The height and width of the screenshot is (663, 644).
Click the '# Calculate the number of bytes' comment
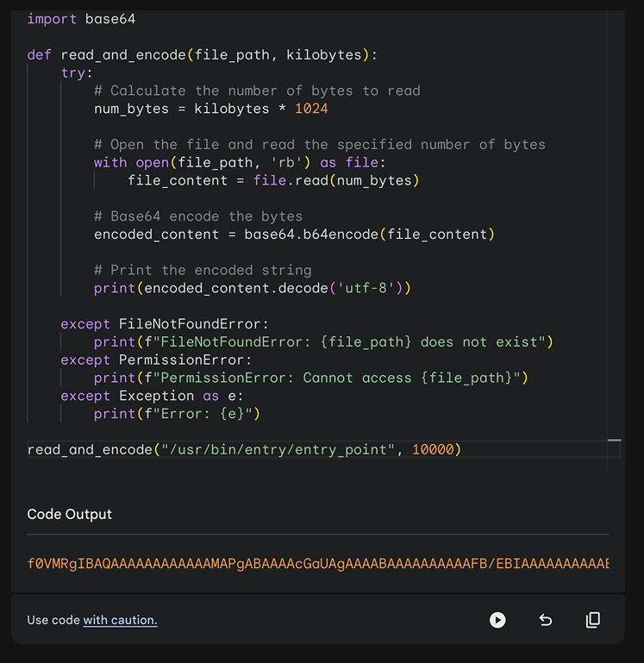tap(257, 91)
